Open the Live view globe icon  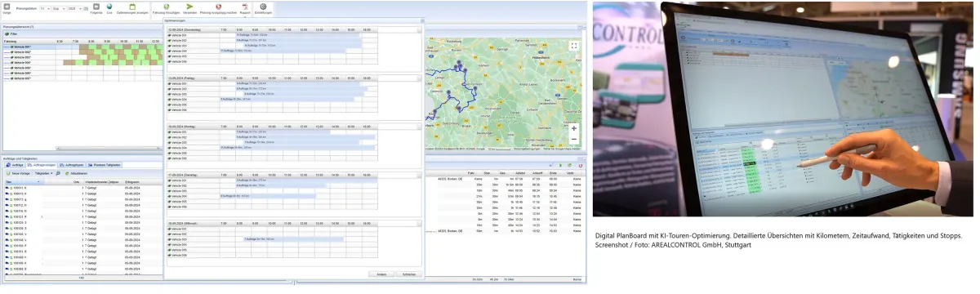[109, 7]
